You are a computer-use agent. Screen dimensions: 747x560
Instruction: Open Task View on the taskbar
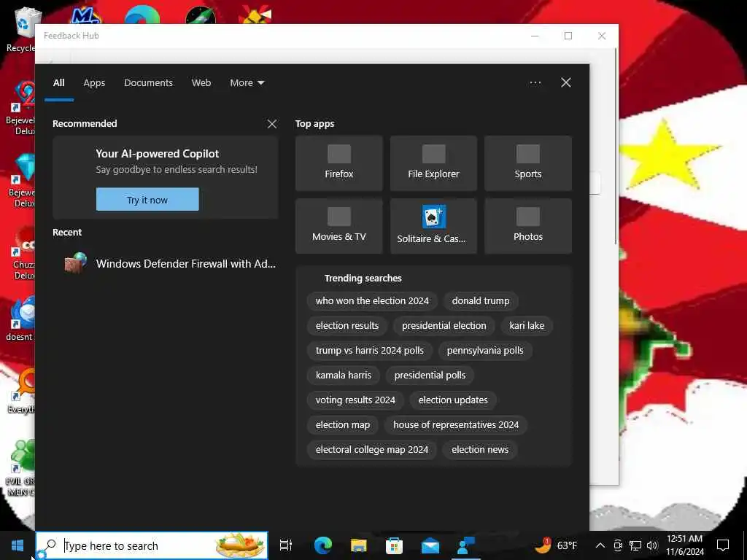[x=286, y=545]
